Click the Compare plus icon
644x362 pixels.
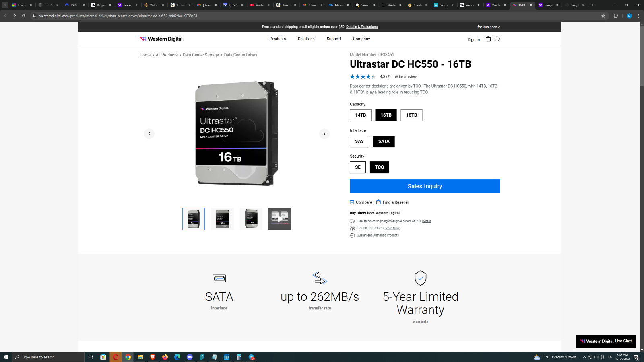pyautogui.click(x=352, y=202)
